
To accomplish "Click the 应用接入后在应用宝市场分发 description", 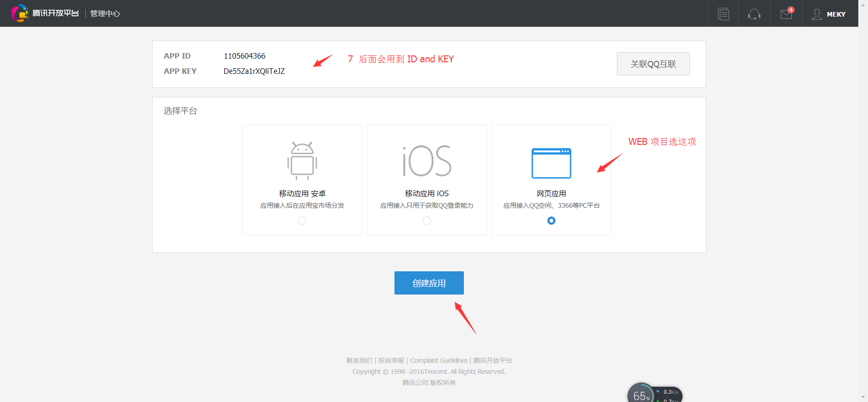I will [x=302, y=205].
